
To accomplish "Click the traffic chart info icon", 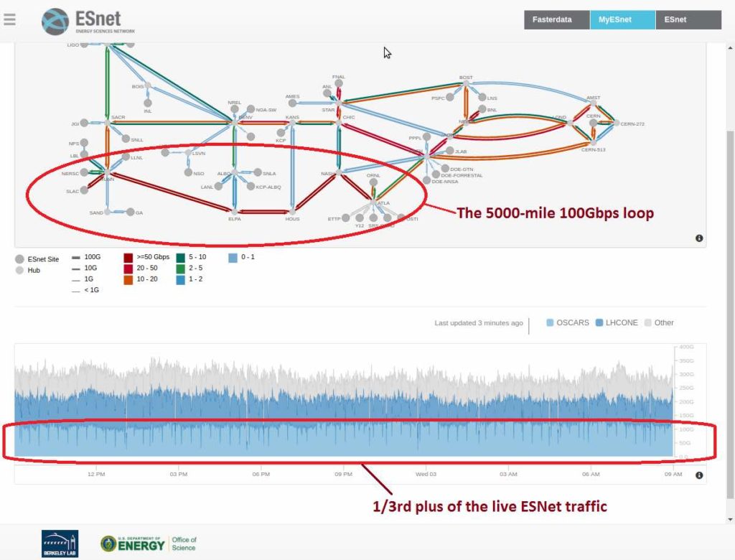I will click(699, 475).
